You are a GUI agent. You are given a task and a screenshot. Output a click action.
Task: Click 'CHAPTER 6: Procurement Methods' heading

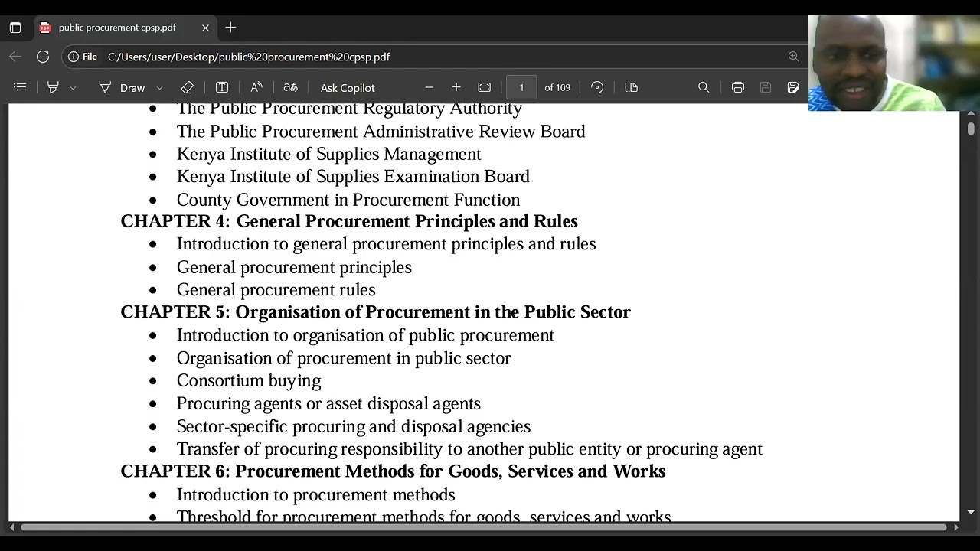click(393, 471)
